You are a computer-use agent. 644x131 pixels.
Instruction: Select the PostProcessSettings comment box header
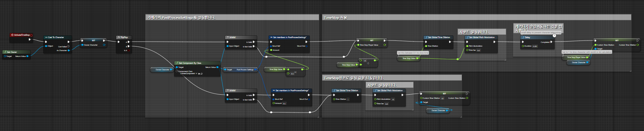[x=232, y=17]
